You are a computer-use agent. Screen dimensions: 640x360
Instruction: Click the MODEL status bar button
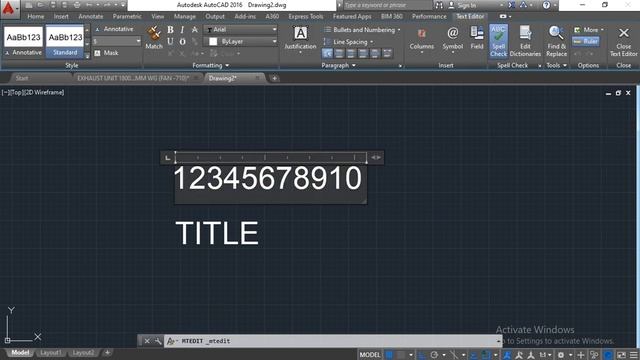(x=370, y=355)
